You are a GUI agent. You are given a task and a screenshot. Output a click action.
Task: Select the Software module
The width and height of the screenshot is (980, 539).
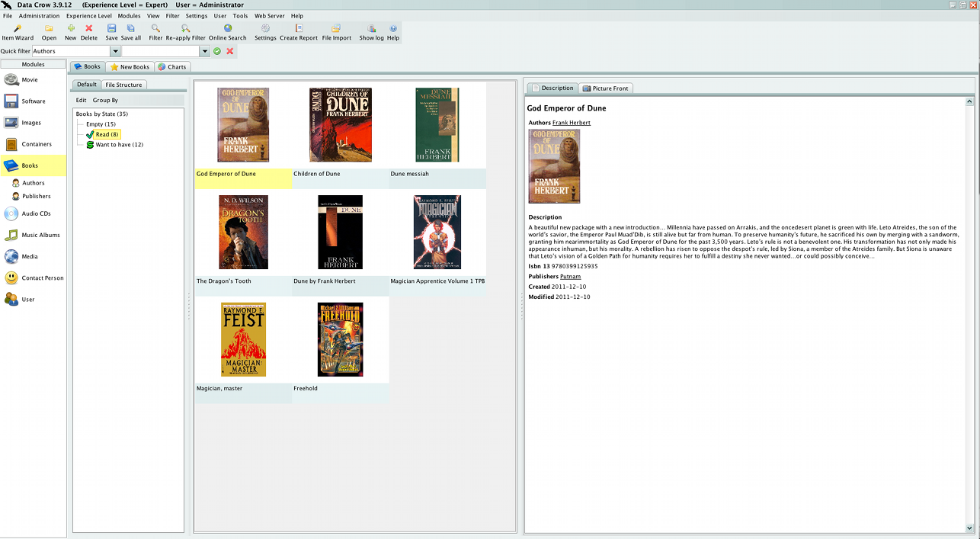coord(33,101)
